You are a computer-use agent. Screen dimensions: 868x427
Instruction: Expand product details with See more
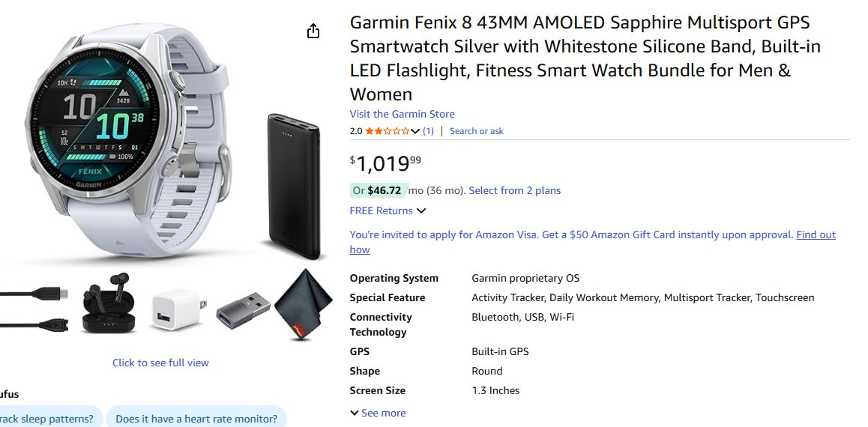(378, 413)
